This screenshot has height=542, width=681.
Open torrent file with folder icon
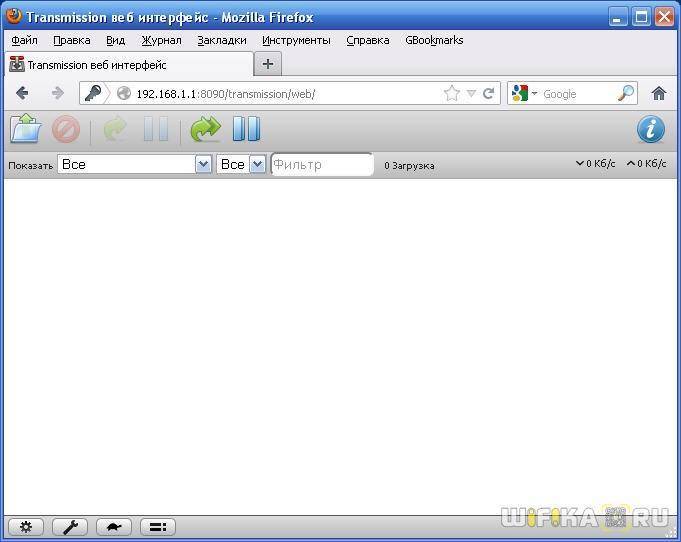pyautogui.click(x=26, y=129)
